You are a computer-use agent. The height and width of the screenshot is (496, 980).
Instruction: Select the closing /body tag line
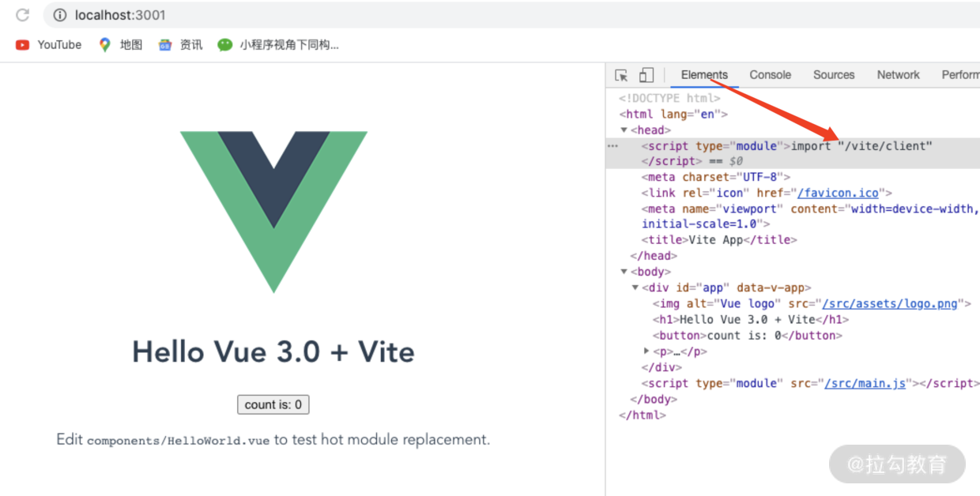point(654,399)
